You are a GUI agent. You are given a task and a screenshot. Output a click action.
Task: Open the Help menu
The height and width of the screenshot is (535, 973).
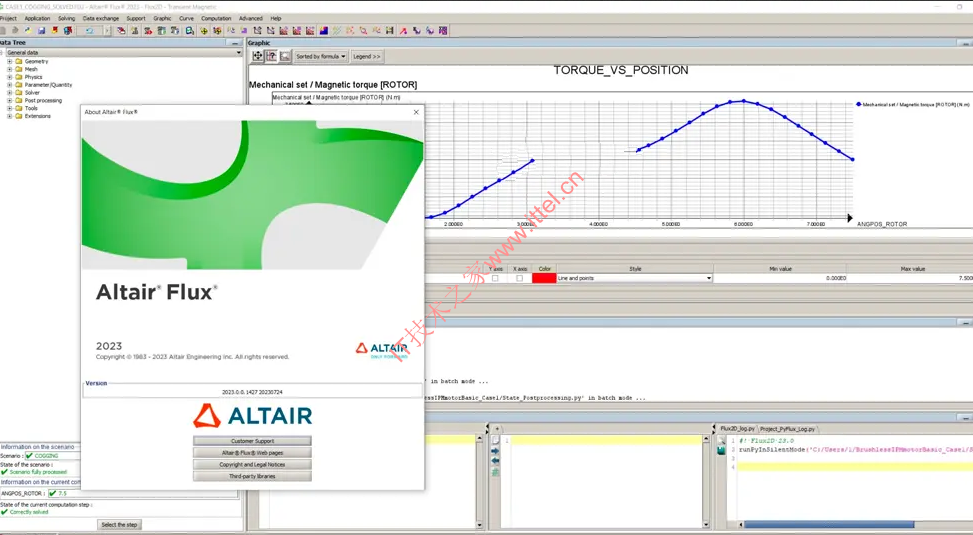[x=276, y=18]
